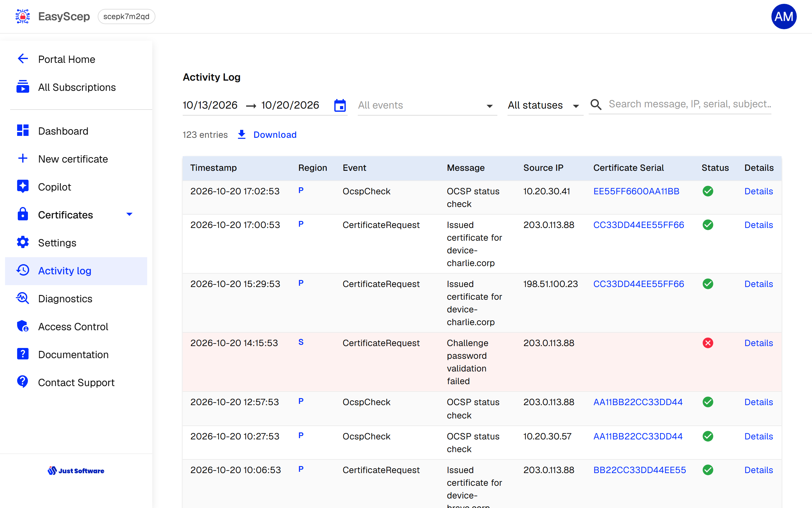Viewport: 812px width, 508px height.
Task: Select Documentation in the sidebar
Action: 76,354
